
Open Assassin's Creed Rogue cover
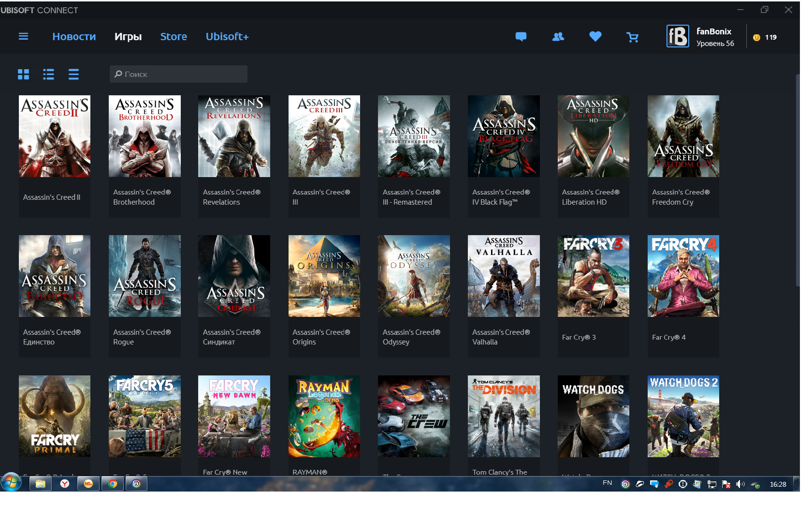point(145,276)
